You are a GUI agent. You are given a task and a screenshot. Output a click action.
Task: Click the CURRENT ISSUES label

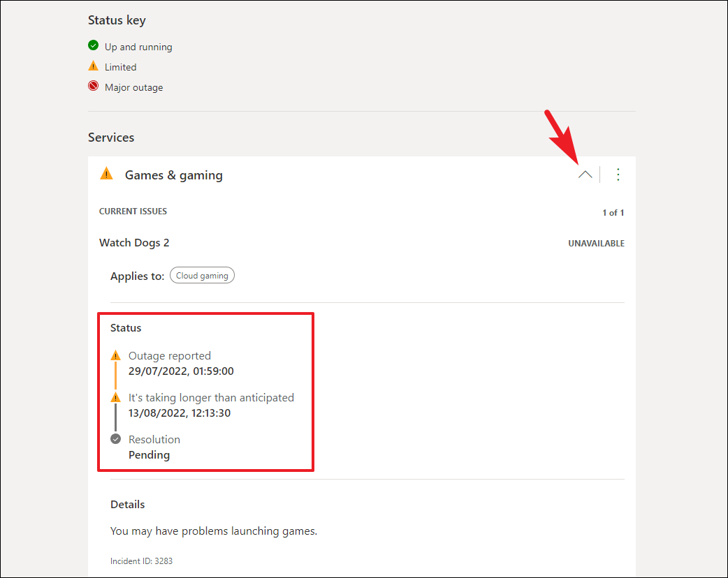point(133,212)
